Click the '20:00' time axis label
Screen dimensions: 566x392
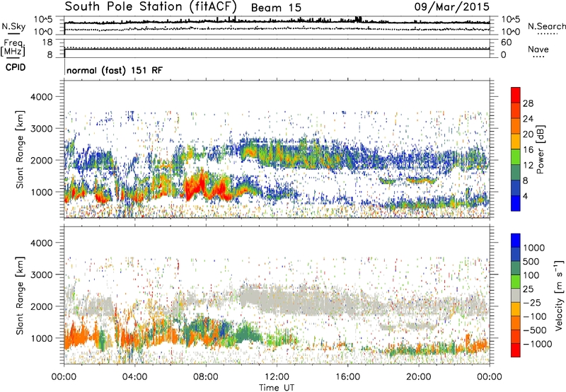coord(419,377)
